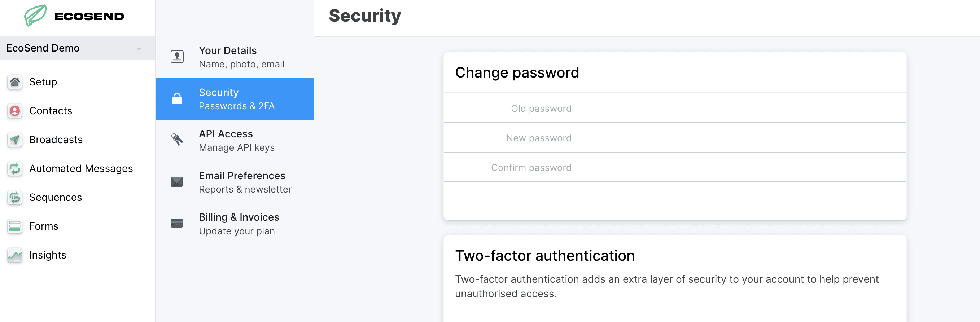Expand the EcoSend Demo account dropdown
This screenshot has height=322, width=980.
pyautogui.click(x=78, y=48)
